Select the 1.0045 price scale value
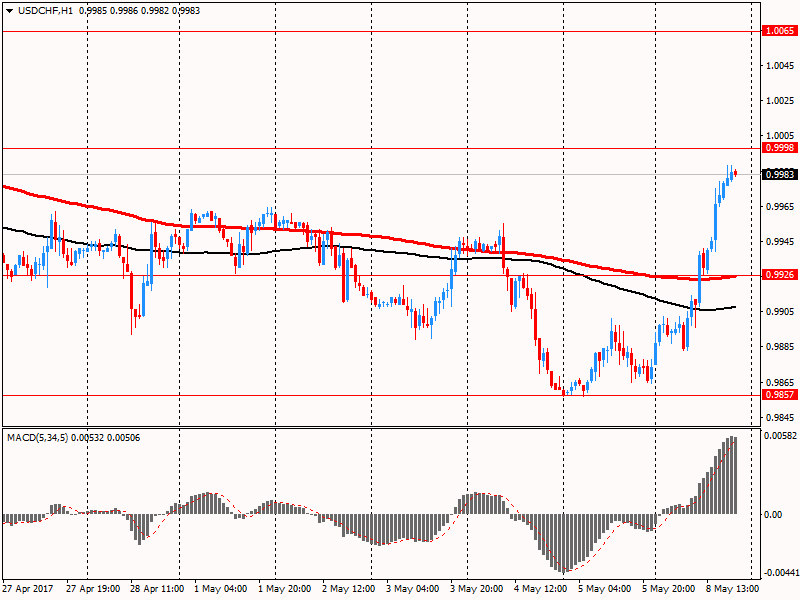The width and height of the screenshot is (800, 600). click(781, 66)
